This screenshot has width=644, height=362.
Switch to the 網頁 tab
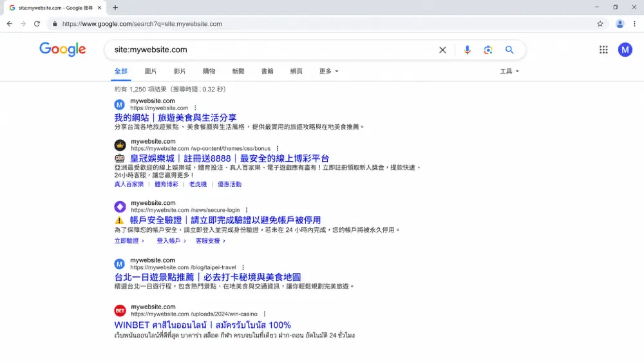tap(296, 71)
